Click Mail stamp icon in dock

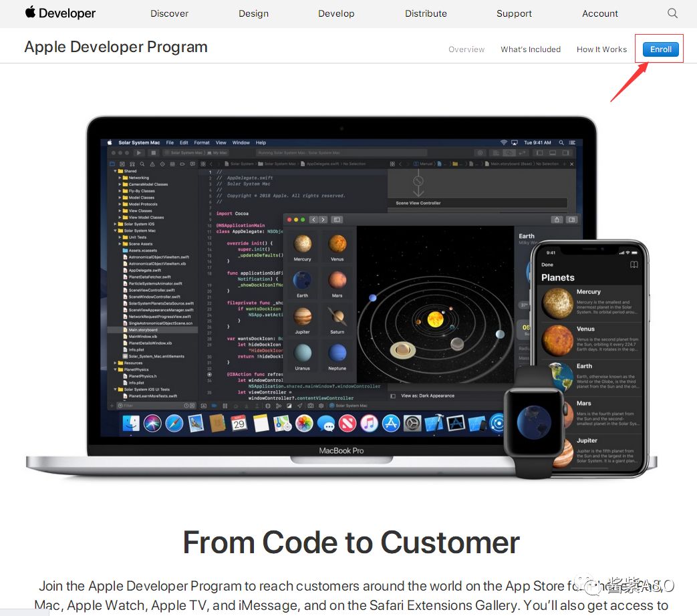tap(196, 423)
